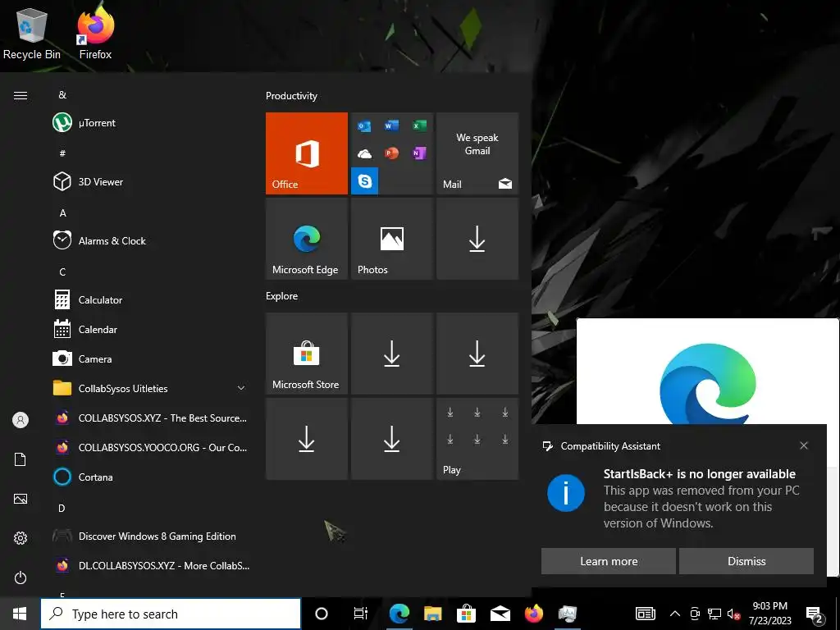Open Discover Windows 8 Gaming Edition
Screen dimensions: 840x630
click(150, 536)
